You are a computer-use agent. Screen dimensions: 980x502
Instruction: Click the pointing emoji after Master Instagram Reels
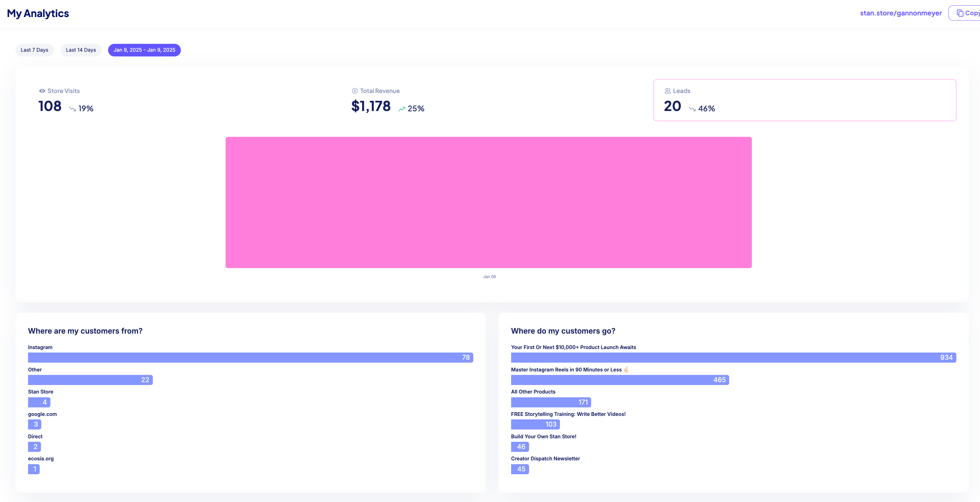pos(626,370)
